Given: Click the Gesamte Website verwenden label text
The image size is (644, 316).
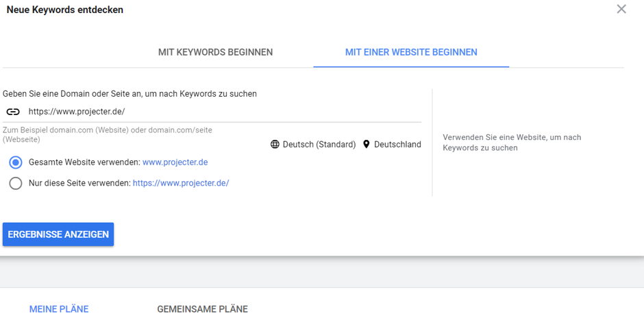Looking at the screenshot, I should pyautogui.click(x=84, y=162).
